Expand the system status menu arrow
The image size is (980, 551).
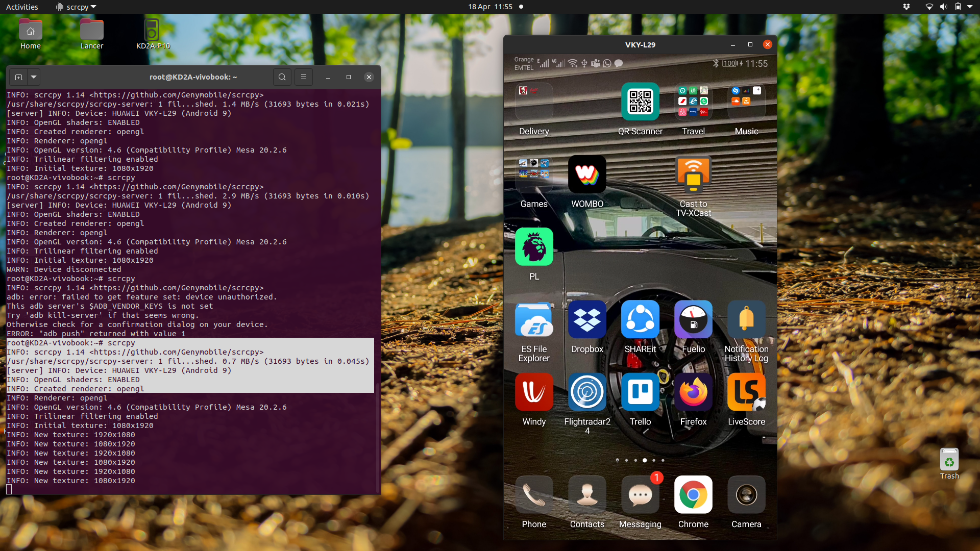970,7
